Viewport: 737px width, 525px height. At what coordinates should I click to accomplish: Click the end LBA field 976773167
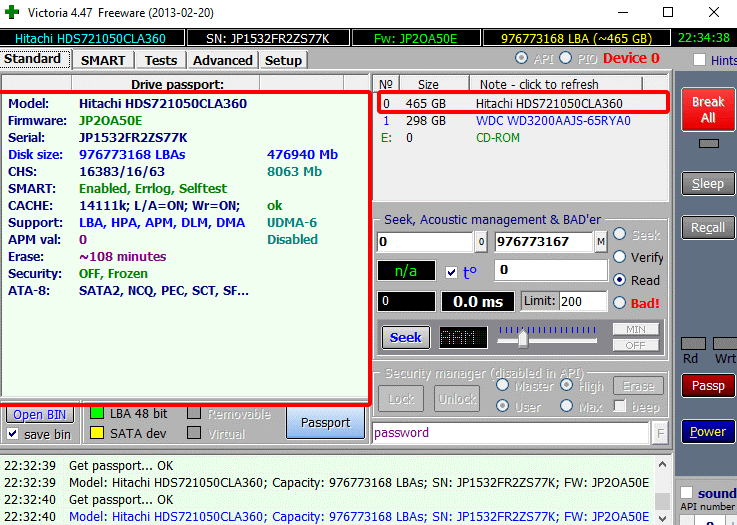544,242
